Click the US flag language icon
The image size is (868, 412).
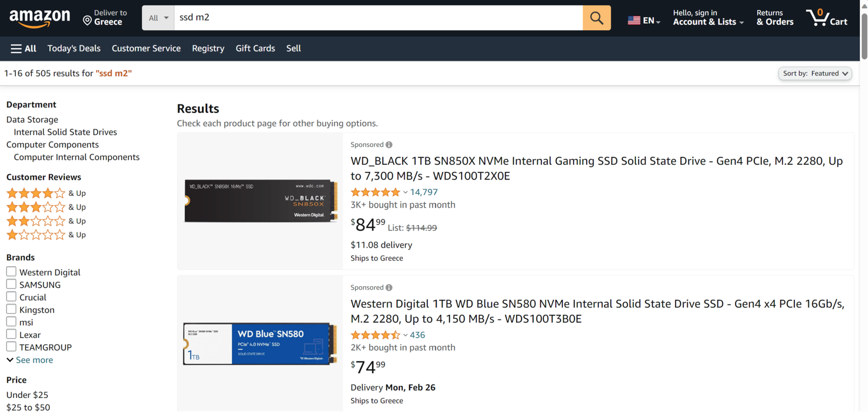pyautogui.click(x=634, y=21)
